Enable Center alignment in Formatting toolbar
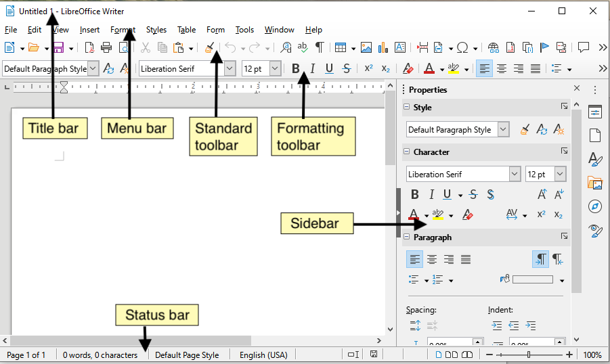This screenshot has height=364, width=610. coord(502,68)
